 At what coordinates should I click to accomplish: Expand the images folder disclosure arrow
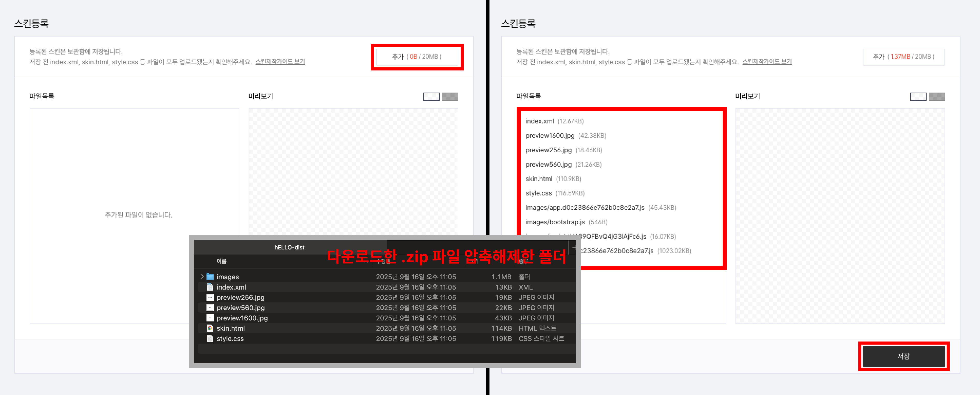click(202, 277)
